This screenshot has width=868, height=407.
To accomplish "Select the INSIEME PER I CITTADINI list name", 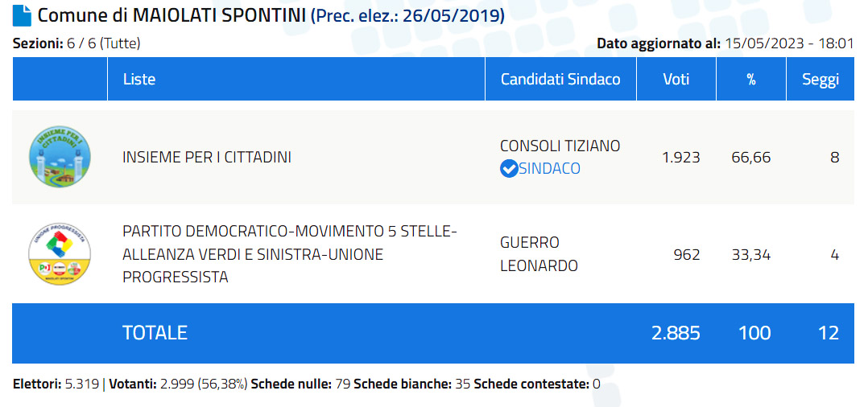I will click(207, 158).
